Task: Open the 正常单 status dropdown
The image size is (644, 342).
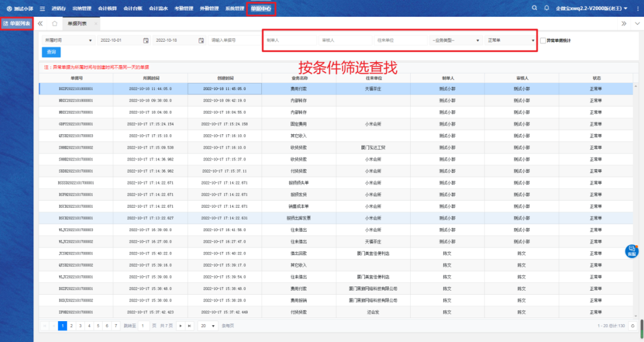Action: click(x=510, y=41)
